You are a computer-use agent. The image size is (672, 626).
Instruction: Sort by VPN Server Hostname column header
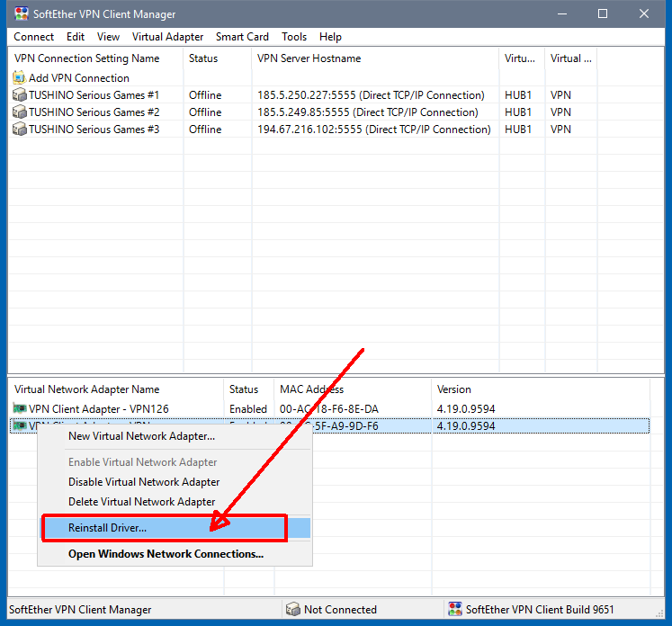pyautogui.click(x=309, y=58)
